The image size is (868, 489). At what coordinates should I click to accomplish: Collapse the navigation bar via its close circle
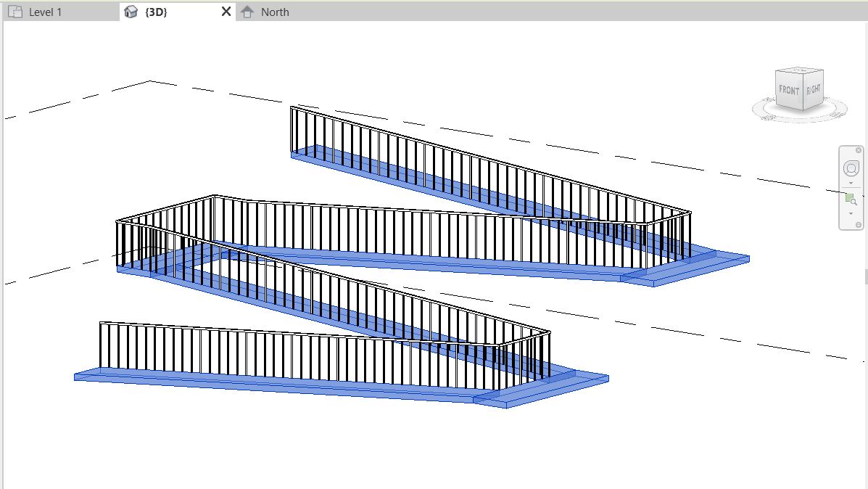(x=858, y=149)
